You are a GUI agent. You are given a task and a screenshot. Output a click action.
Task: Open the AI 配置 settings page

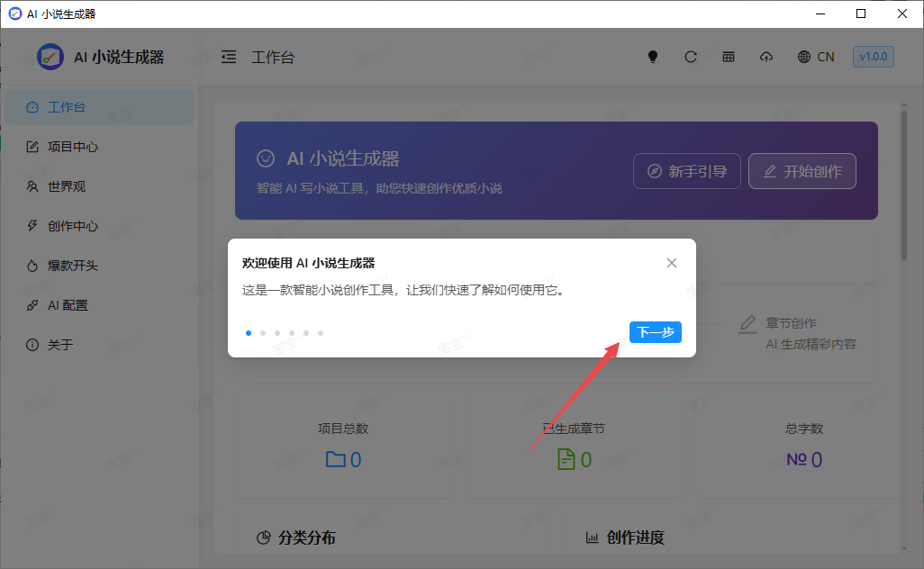point(68,305)
